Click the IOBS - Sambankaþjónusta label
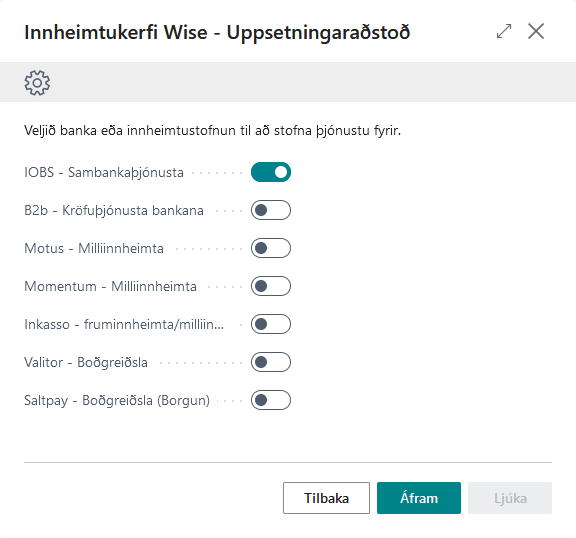The height and width of the screenshot is (538, 576). pos(104,172)
